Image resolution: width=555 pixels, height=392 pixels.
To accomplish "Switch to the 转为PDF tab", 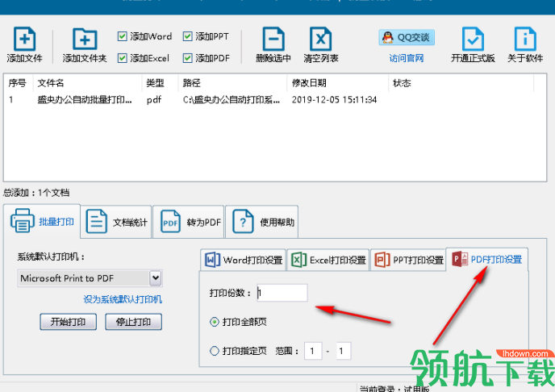I will pyautogui.click(x=189, y=222).
